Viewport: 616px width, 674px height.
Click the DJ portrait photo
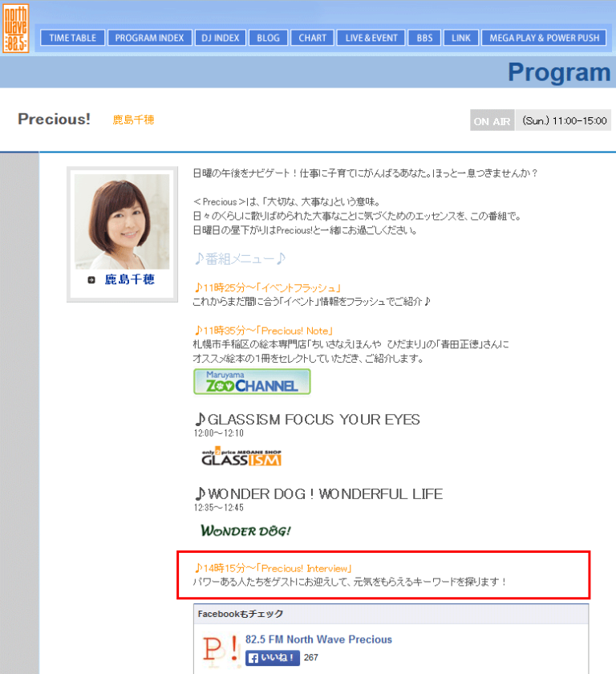[x=122, y=221]
